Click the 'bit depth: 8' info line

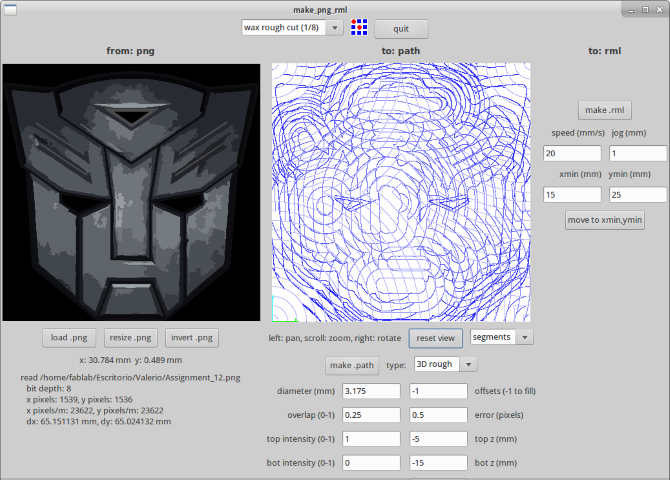coord(49,389)
